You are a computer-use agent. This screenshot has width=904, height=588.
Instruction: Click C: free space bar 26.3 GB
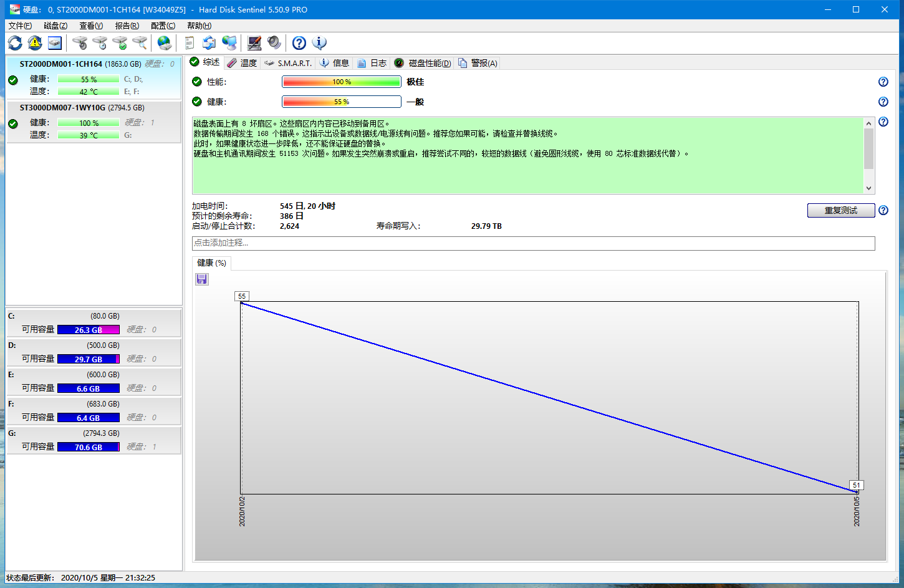tap(89, 330)
